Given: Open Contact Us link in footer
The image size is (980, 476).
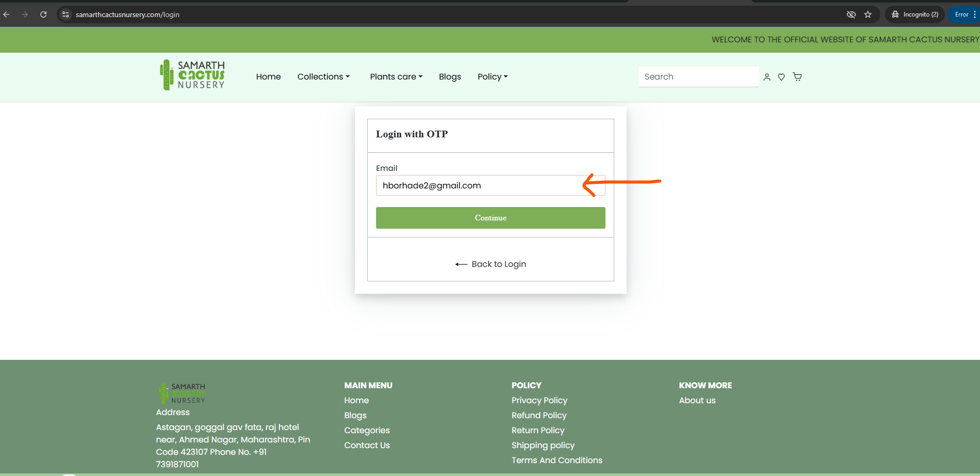Looking at the screenshot, I should pos(367,445).
